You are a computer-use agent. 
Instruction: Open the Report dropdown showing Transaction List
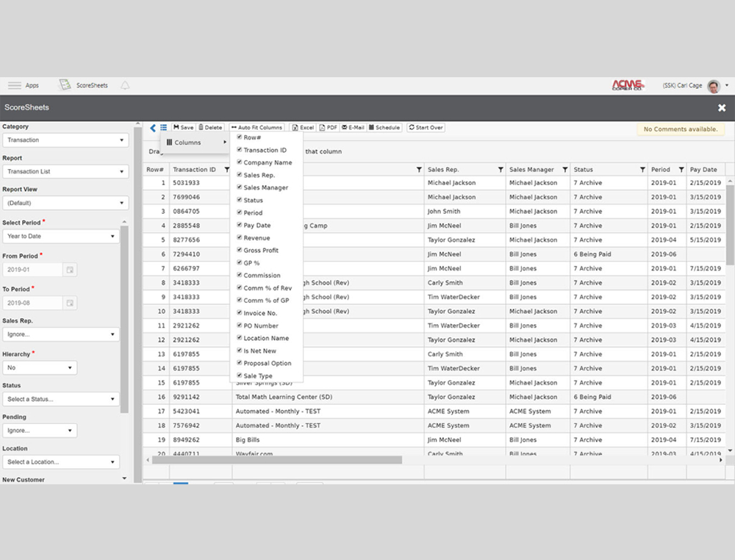click(65, 171)
